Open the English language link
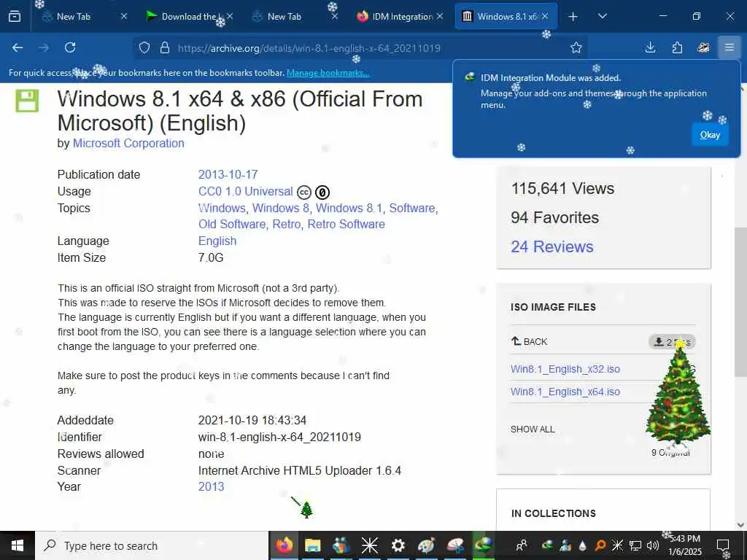Screen dimensions: 747x560 point(217,241)
